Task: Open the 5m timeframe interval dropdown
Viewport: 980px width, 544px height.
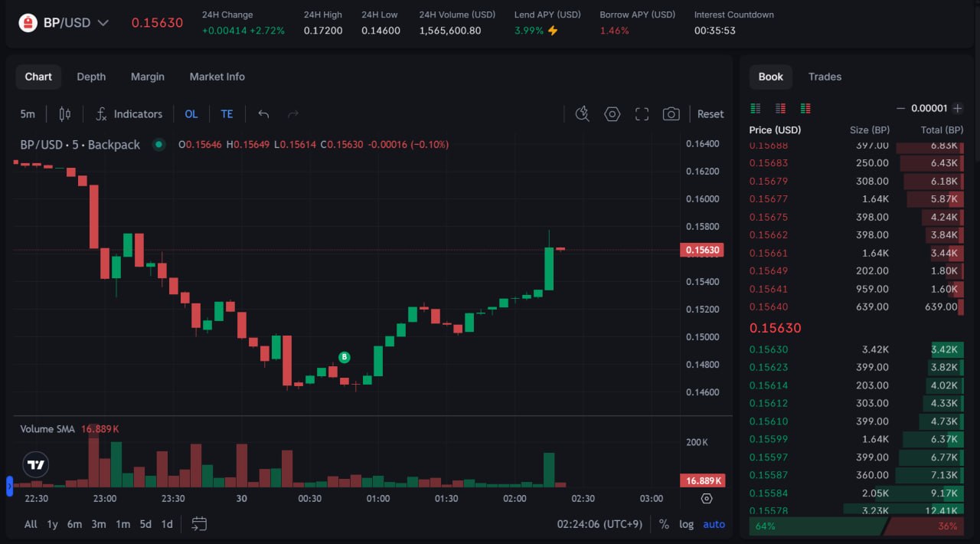Action: (x=28, y=114)
